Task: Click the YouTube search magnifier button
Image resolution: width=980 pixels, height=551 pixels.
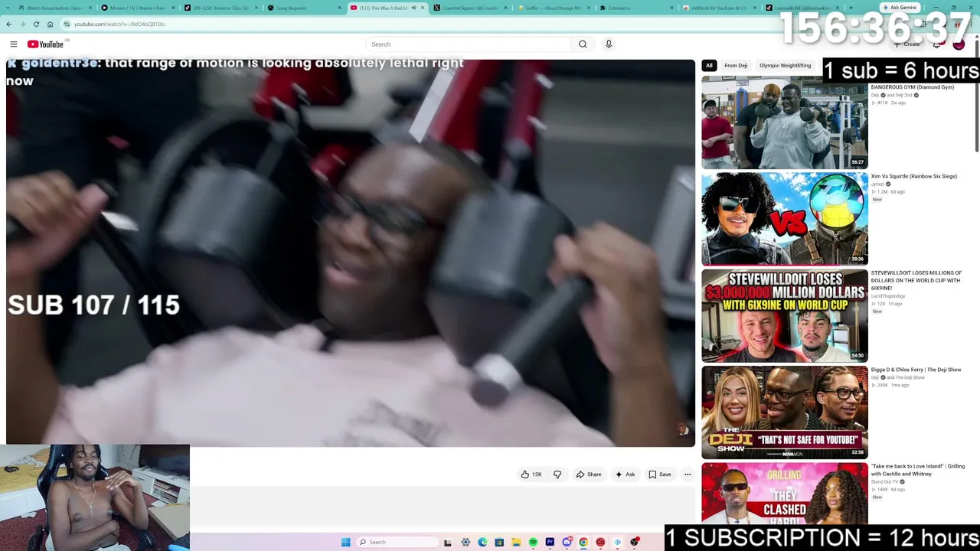Action: [x=583, y=44]
